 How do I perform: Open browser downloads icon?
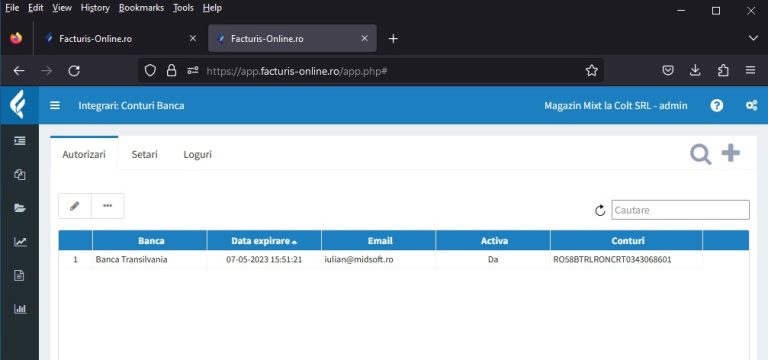[x=695, y=71]
